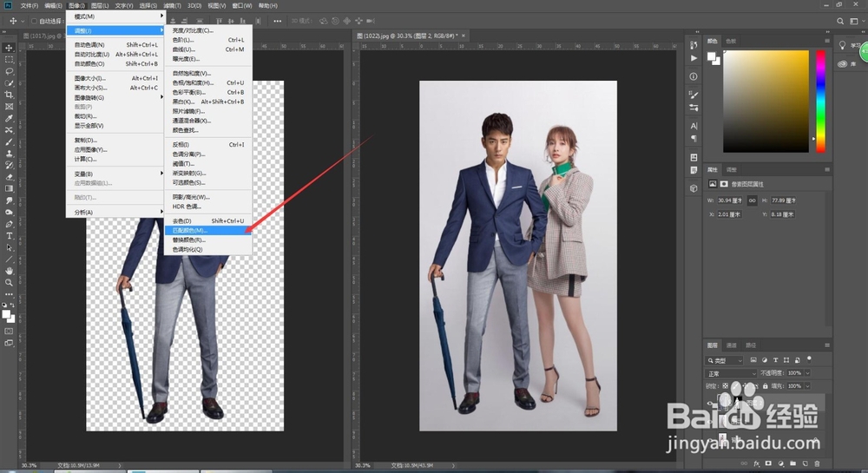Toggle the auto-select checkbox in options bar
The image size is (868, 473).
point(34,21)
